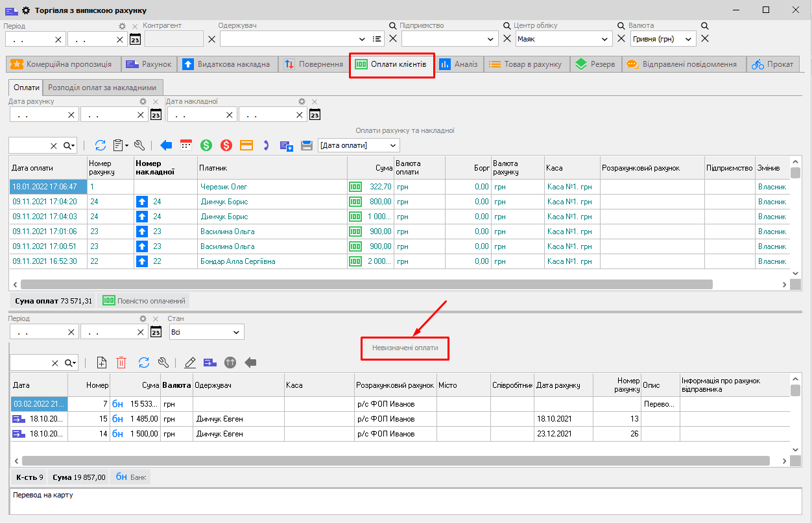Expand the Центр обліку dropdown Маяк

tap(564, 39)
